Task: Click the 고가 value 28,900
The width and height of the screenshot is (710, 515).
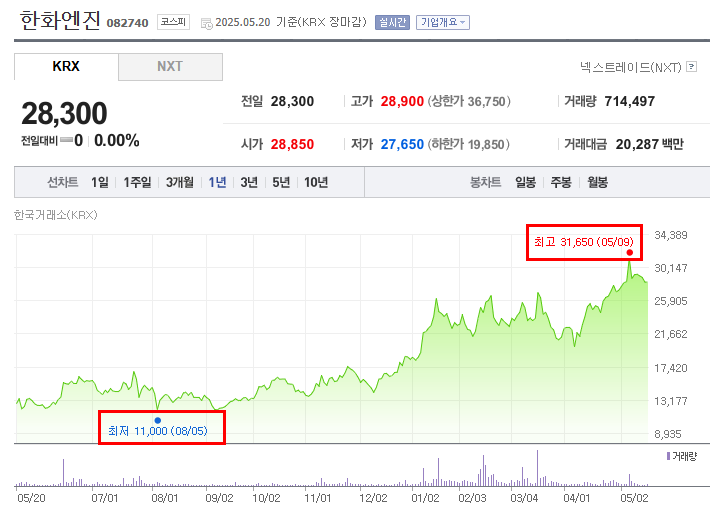Action: point(402,101)
